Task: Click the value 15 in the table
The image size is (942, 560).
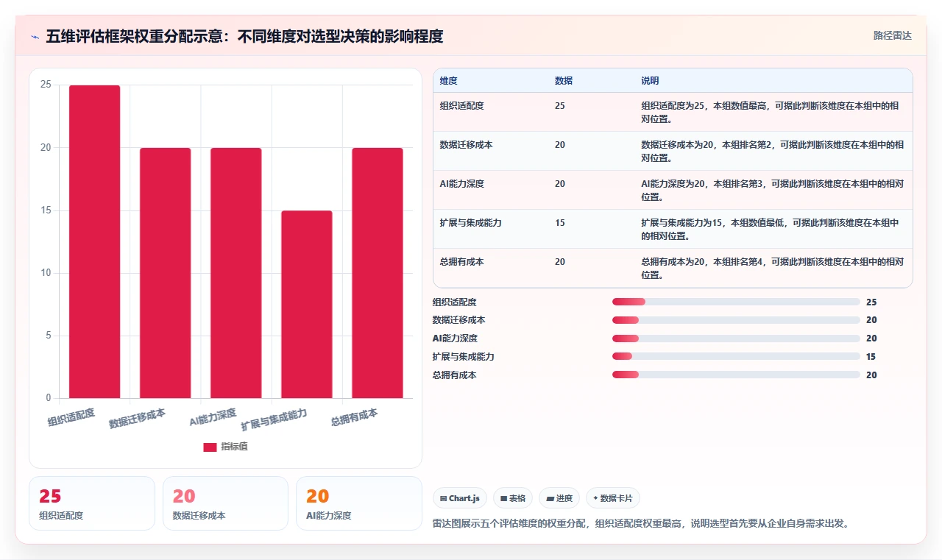Action: tap(560, 223)
